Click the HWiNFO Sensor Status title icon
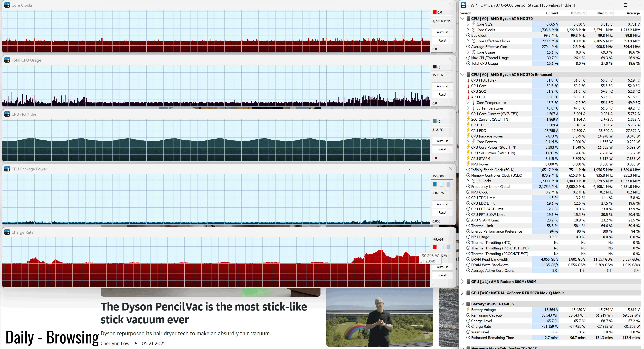644x349 pixels. pos(463,5)
